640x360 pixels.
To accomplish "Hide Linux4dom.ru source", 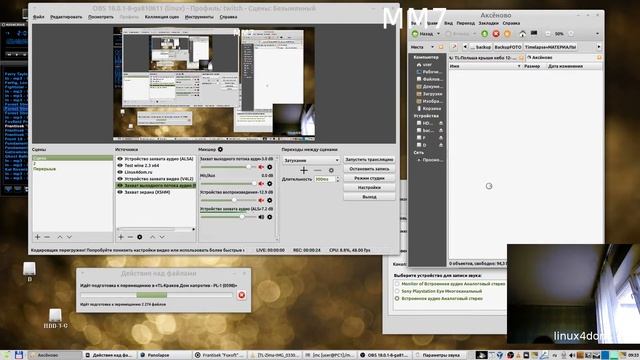I will coord(120,172).
